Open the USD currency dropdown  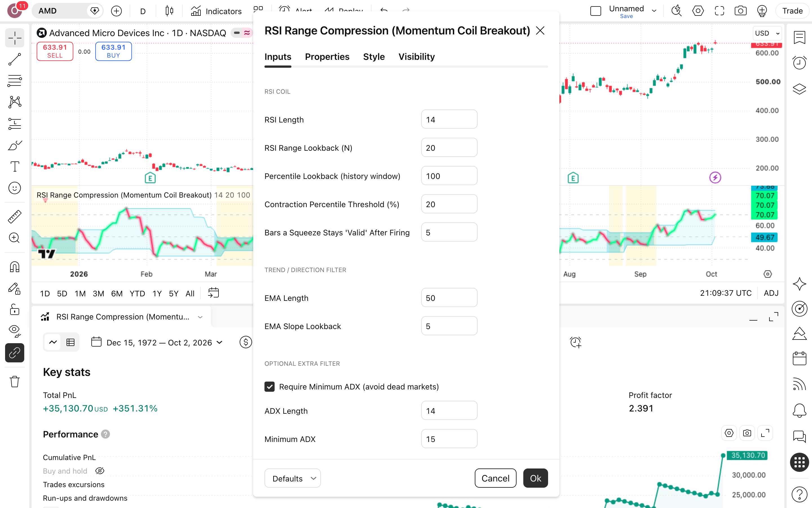[x=767, y=33]
